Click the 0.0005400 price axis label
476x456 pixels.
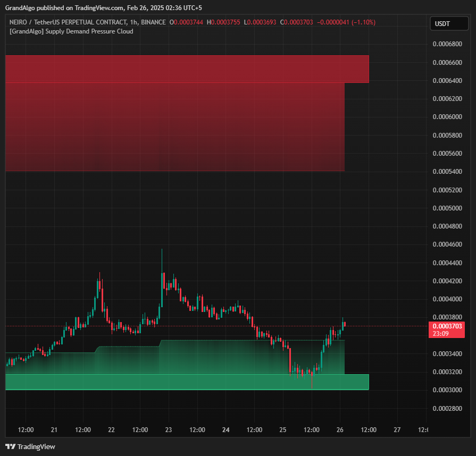pos(447,172)
